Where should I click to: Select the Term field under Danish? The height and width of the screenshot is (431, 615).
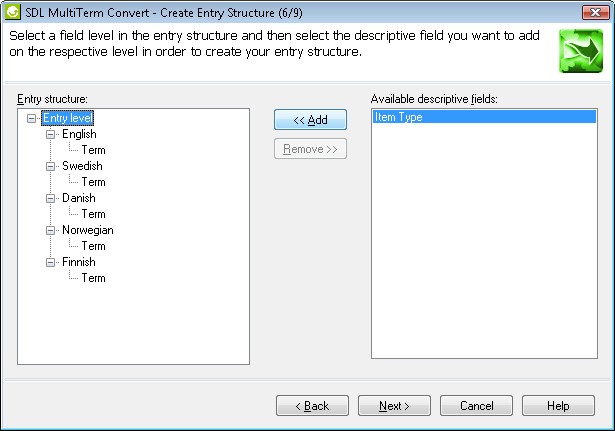93,214
